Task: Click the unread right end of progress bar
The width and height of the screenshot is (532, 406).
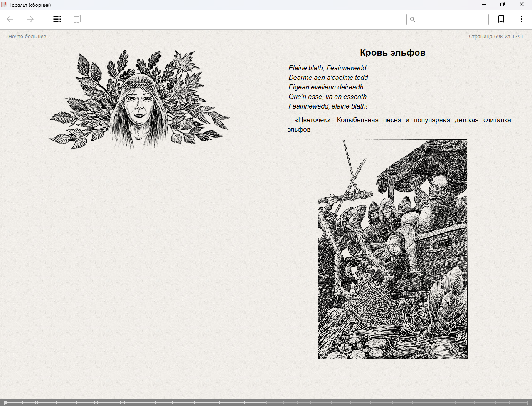Action: pos(499,402)
